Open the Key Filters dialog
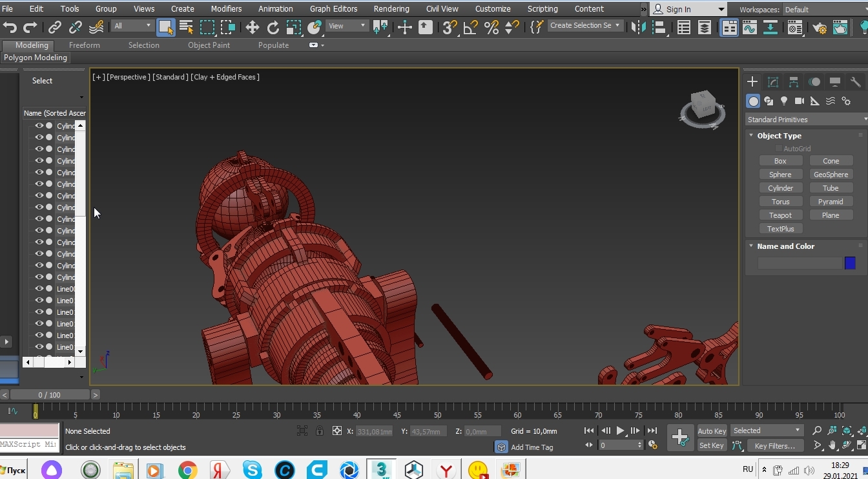Viewport: 868px width, 479px height. pos(775,445)
